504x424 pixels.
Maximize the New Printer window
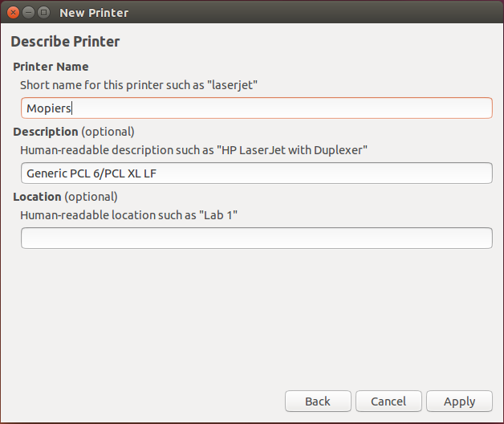43,13
